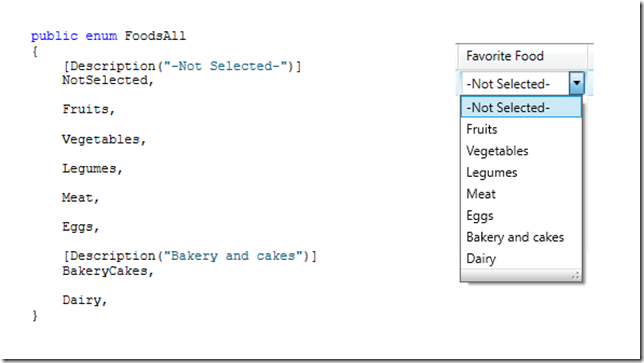The image size is (644, 363).
Task: Click the NotSelected enum member in code
Action: coord(106,80)
